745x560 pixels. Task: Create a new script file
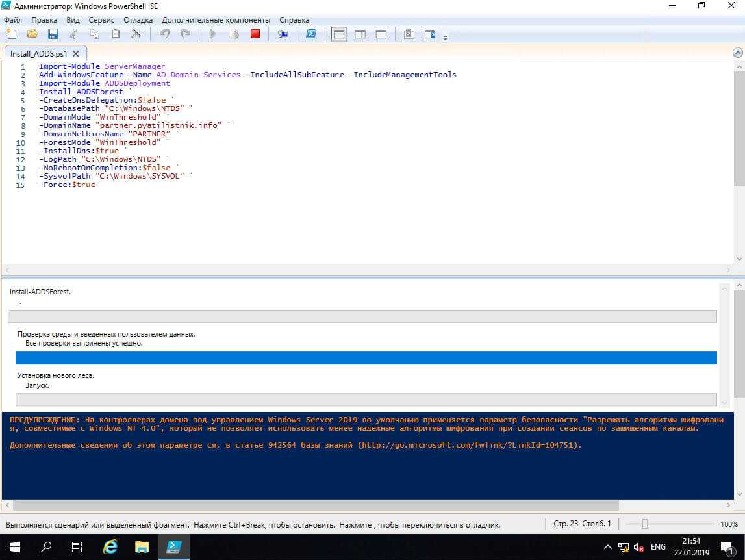(12, 34)
